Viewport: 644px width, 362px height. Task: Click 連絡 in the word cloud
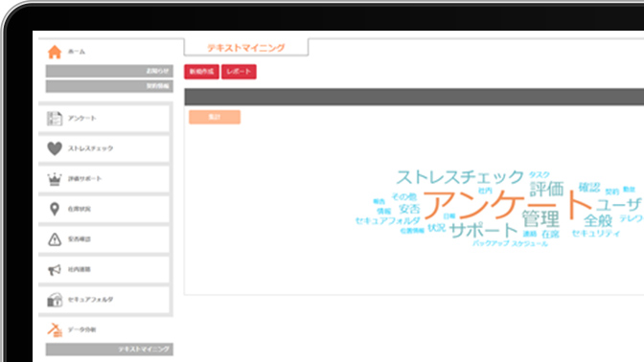tap(530, 234)
